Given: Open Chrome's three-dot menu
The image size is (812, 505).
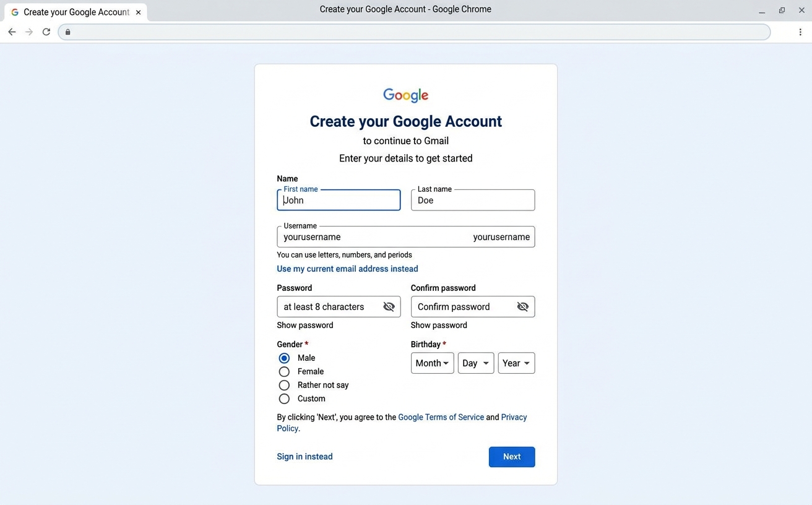Looking at the screenshot, I should click(800, 32).
